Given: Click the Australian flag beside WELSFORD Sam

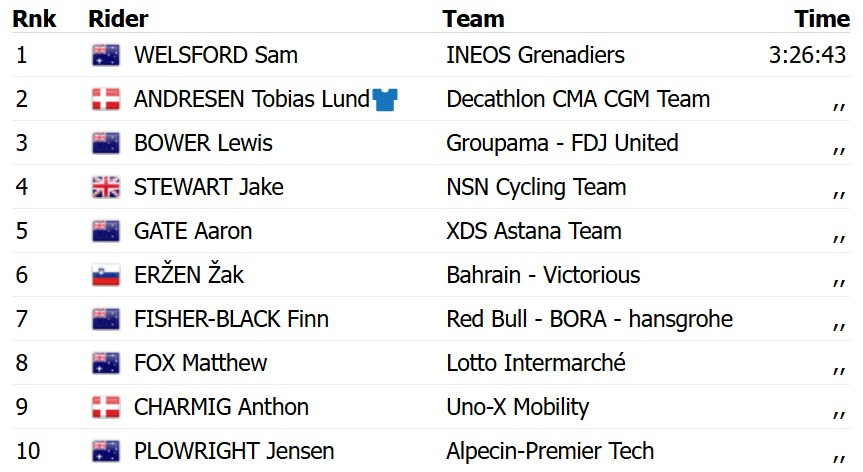Looking at the screenshot, I should [105, 55].
